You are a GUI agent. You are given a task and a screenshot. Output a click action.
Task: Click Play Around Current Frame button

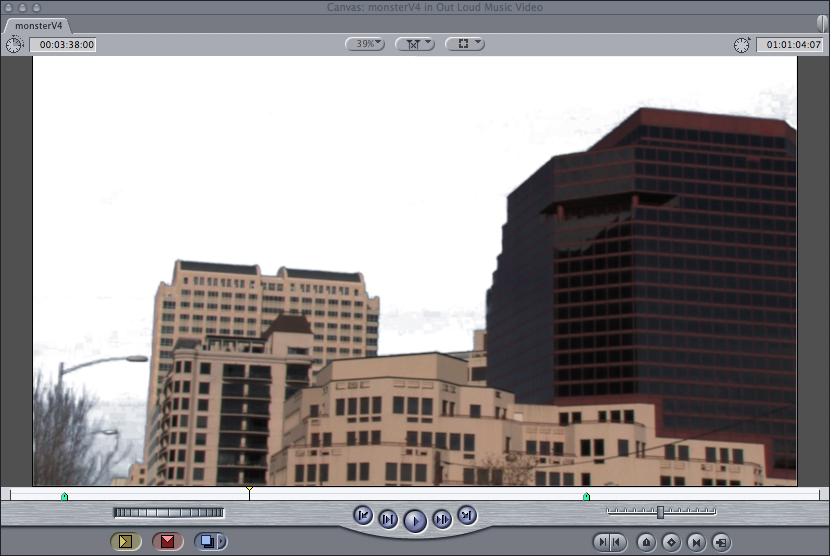pos(442,518)
